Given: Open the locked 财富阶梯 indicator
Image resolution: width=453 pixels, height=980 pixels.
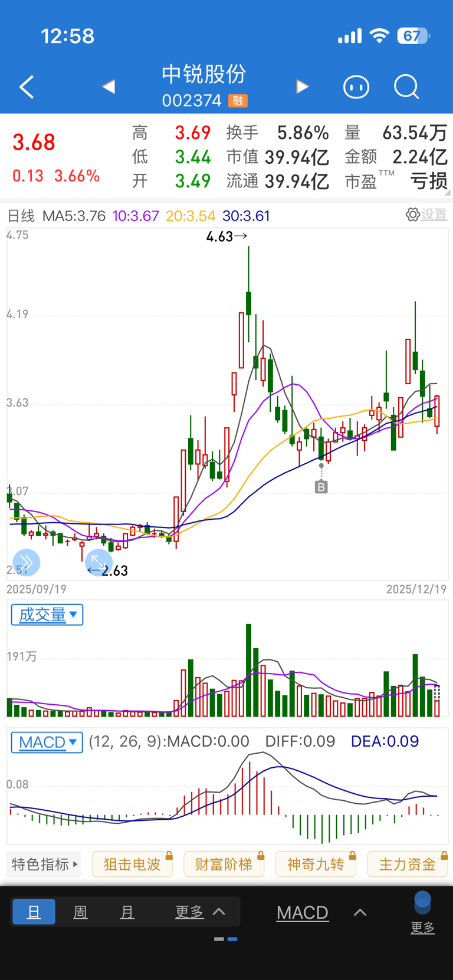Looking at the screenshot, I should pos(224,864).
